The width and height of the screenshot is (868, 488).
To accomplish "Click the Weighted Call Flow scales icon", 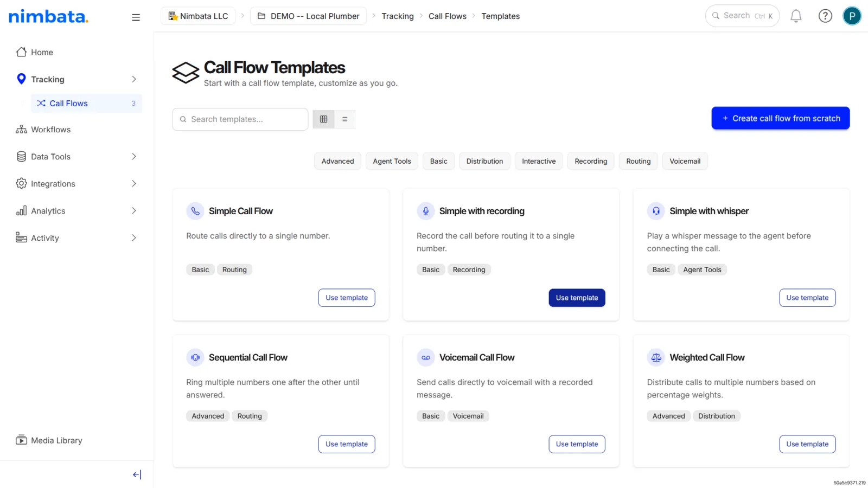I will tap(656, 357).
